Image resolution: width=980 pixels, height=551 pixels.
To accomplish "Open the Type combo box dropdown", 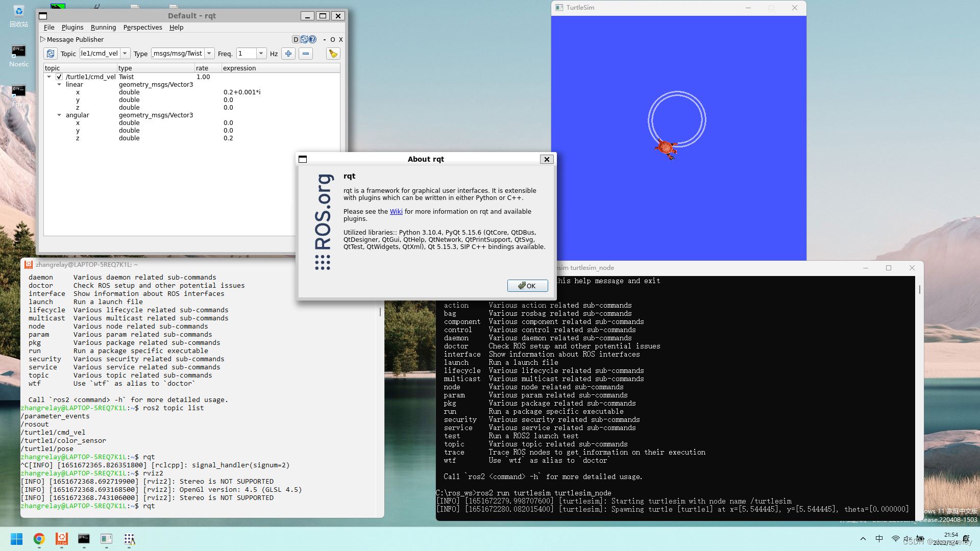I will pos(209,54).
